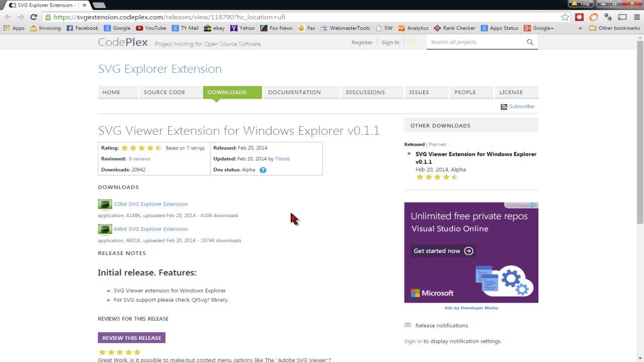Click the Planned releases filter link

click(437, 144)
